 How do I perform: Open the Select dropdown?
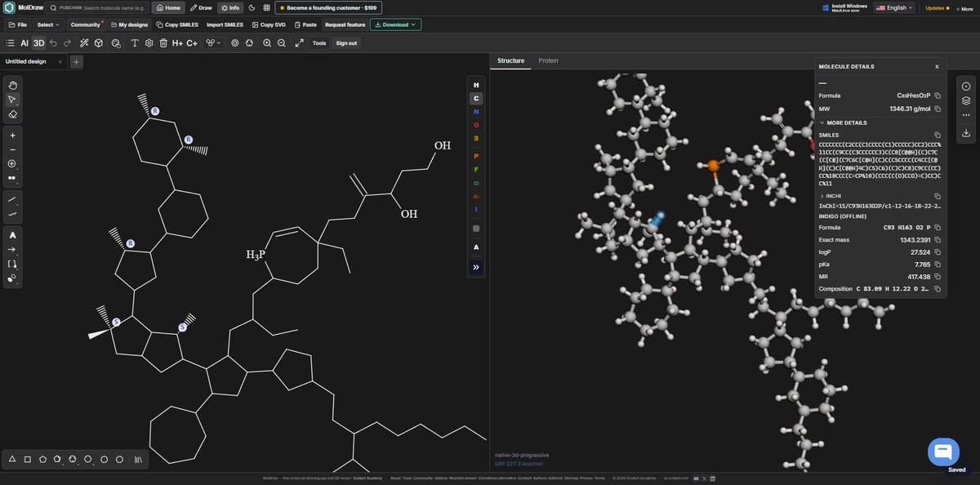[48, 24]
